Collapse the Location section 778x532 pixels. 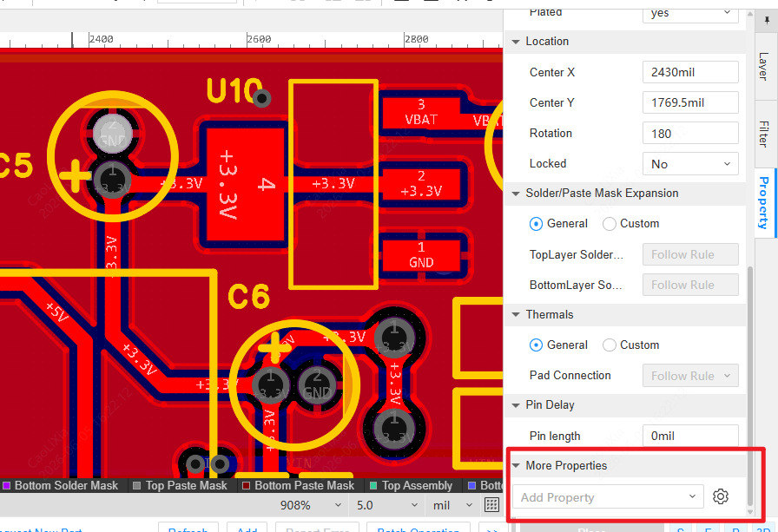point(516,42)
